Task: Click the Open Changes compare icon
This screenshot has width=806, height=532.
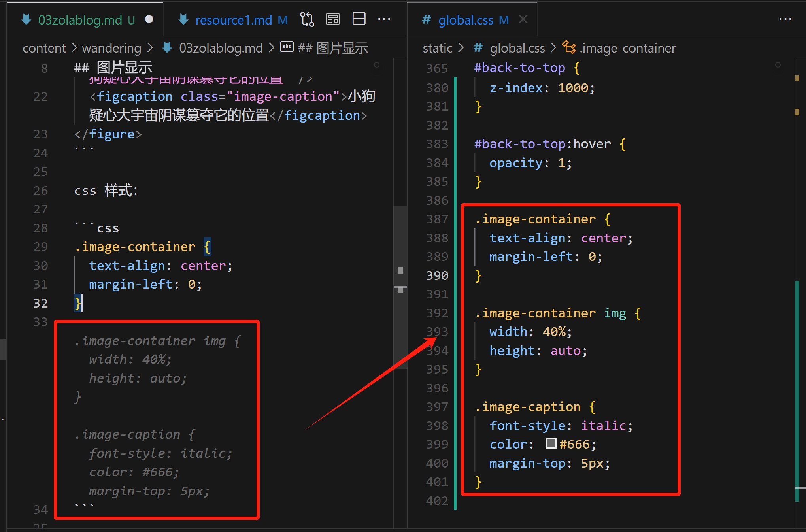Action: click(x=307, y=19)
